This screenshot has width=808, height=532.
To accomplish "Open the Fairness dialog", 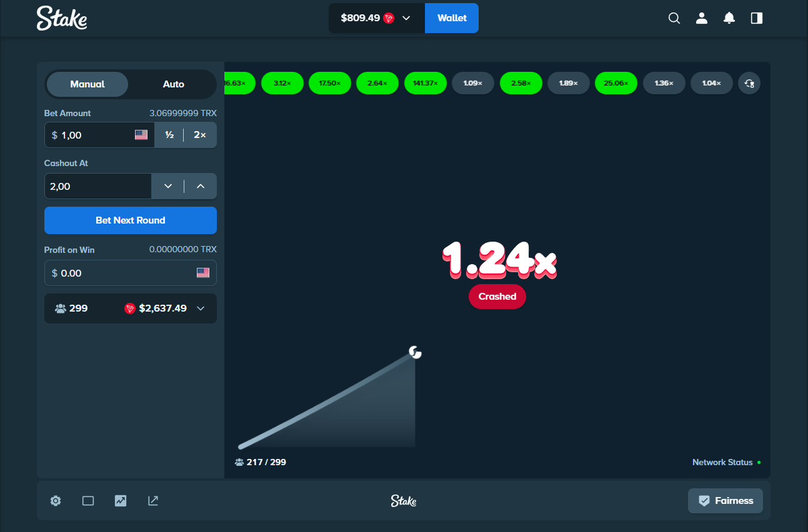I will click(x=726, y=501).
